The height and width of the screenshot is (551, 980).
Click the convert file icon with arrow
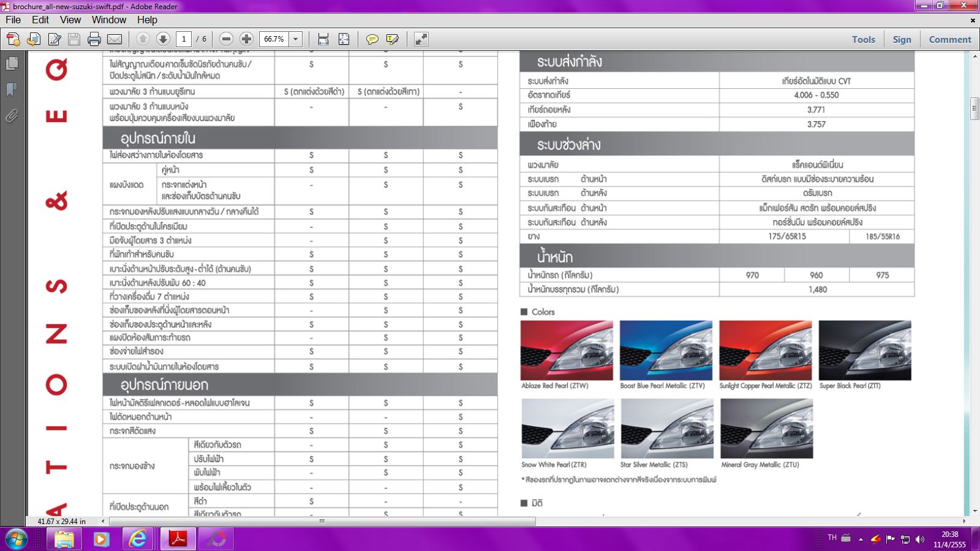tap(34, 40)
